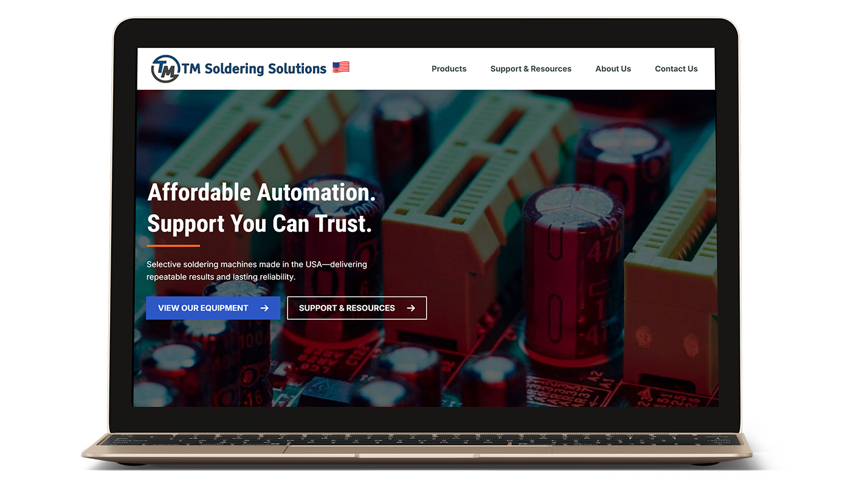Click the arrow inside View Our Equipment
The image size is (868, 485).
264,308
